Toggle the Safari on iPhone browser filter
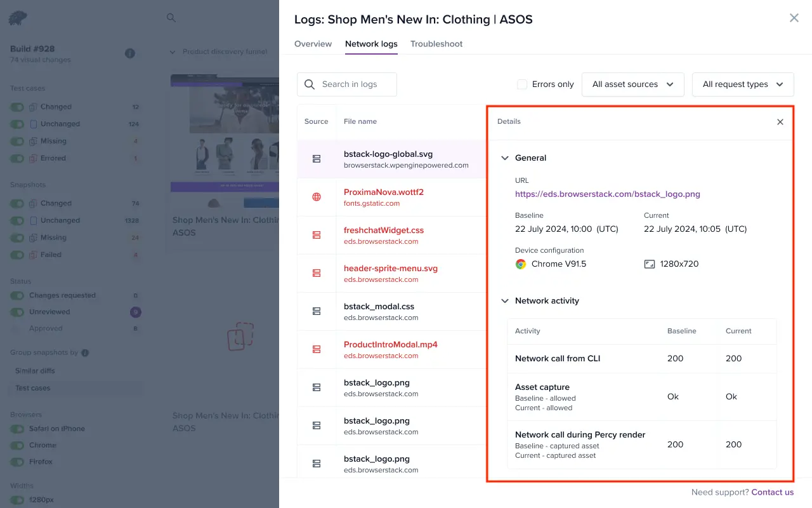812x508 pixels. coord(17,429)
